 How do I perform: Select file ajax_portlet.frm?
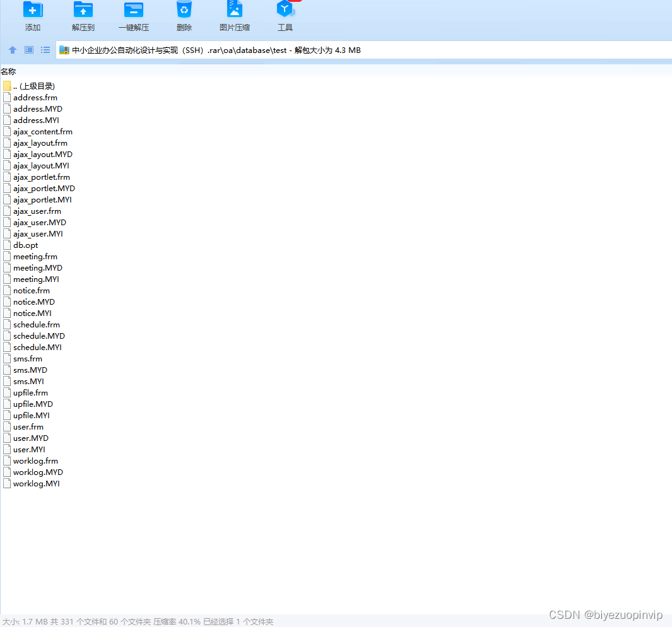click(x=42, y=177)
